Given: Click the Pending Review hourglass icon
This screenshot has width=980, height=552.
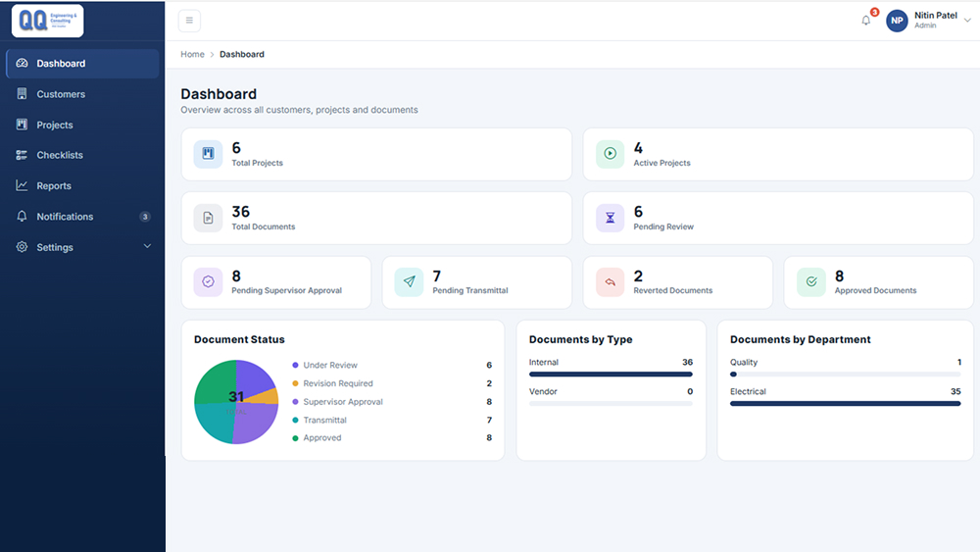Looking at the screenshot, I should (610, 218).
